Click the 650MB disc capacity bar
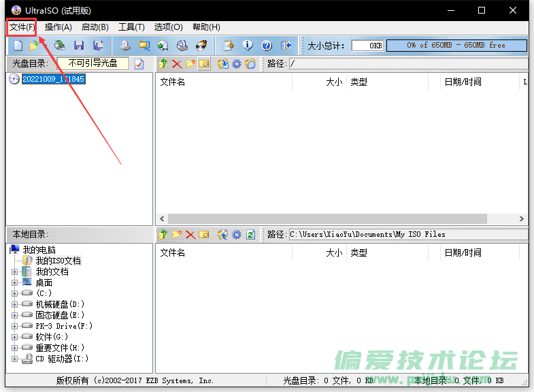The height and width of the screenshot is (392, 534). coord(456,46)
